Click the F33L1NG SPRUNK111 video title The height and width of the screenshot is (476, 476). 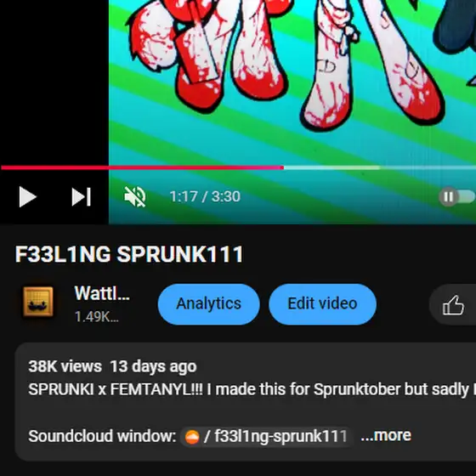click(x=129, y=254)
